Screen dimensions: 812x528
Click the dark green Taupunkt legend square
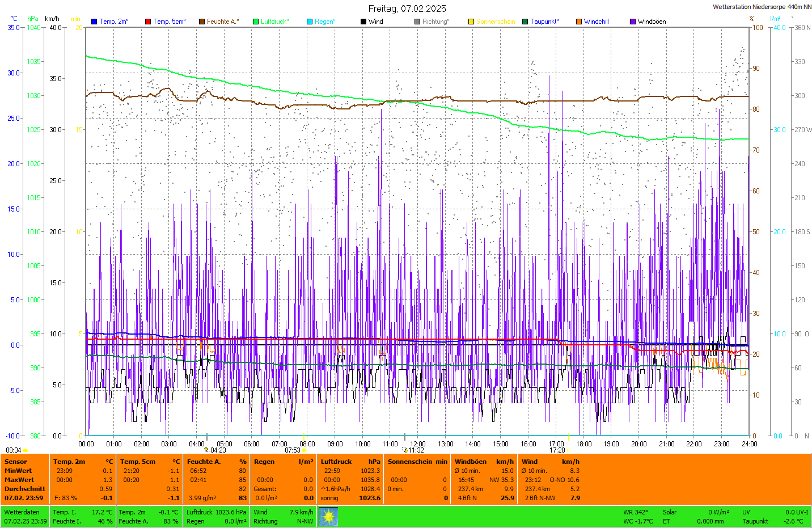pos(525,22)
